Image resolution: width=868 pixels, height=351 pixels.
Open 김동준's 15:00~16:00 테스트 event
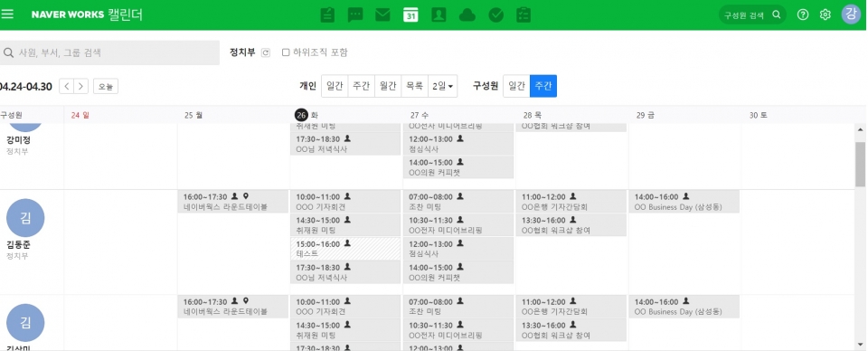tap(345, 249)
